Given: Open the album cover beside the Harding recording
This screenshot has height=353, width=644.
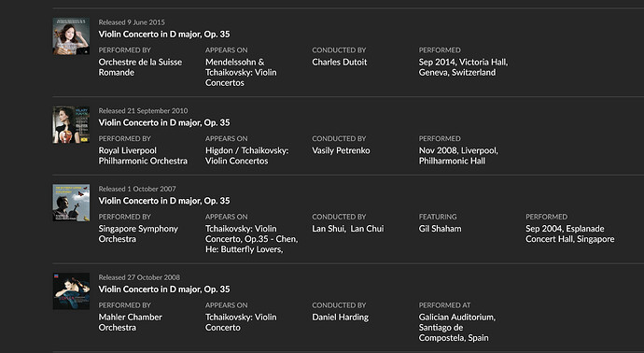Looking at the screenshot, I should tap(71, 291).
